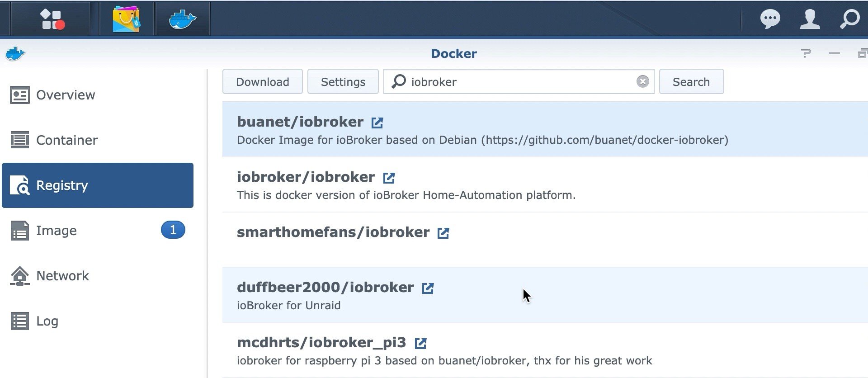
Task: Open external link for iobroker/iobroker
Action: 389,178
